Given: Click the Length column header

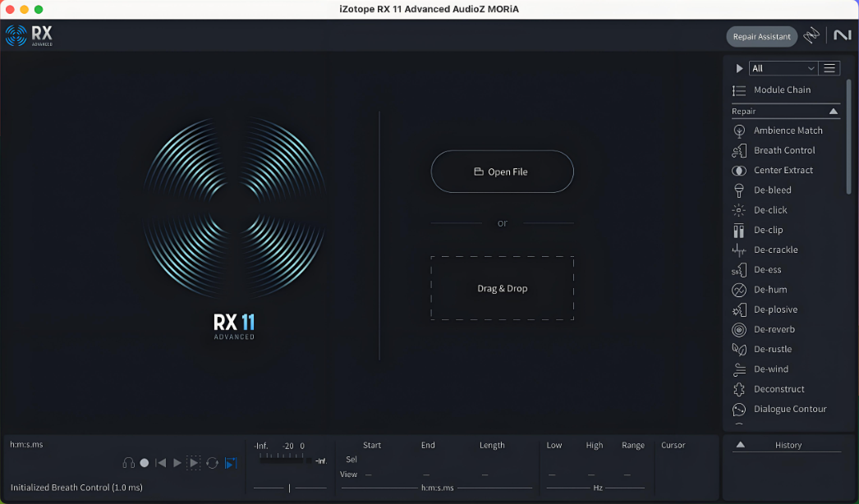Looking at the screenshot, I should [x=492, y=446].
